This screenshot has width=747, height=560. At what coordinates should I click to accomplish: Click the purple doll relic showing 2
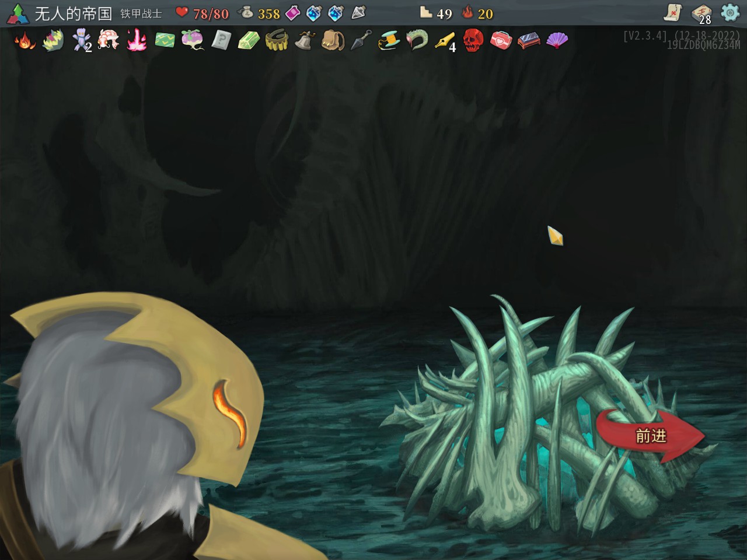pos(81,40)
